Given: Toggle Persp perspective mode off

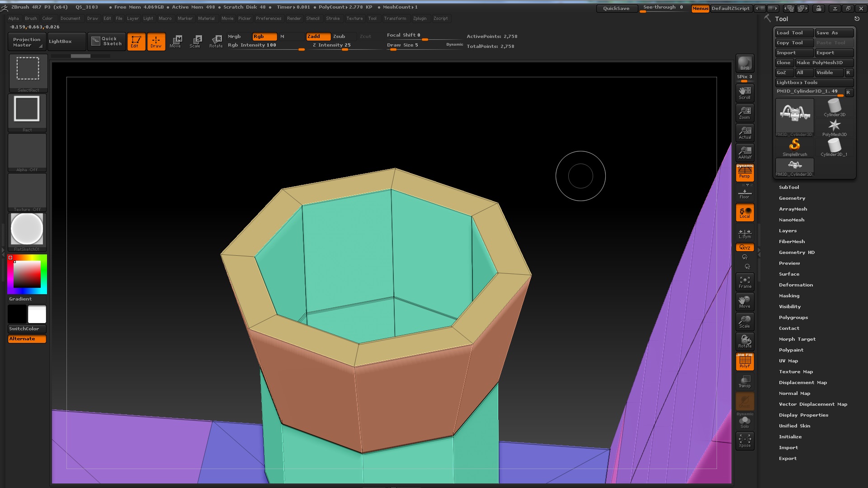Looking at the screenshot, I should [745, 173].
